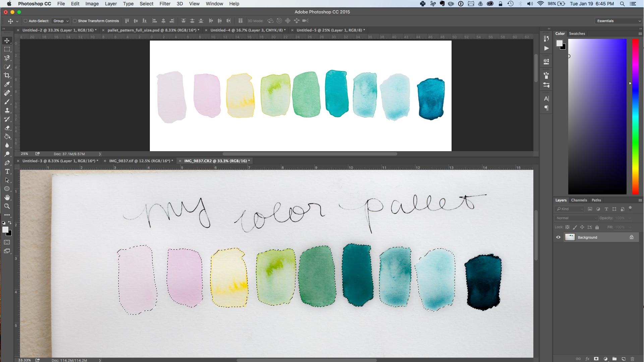This screenshot has width=644, height=362.
Task: Open the Kind filter dropdown in Layers
Action: point(569,209)
